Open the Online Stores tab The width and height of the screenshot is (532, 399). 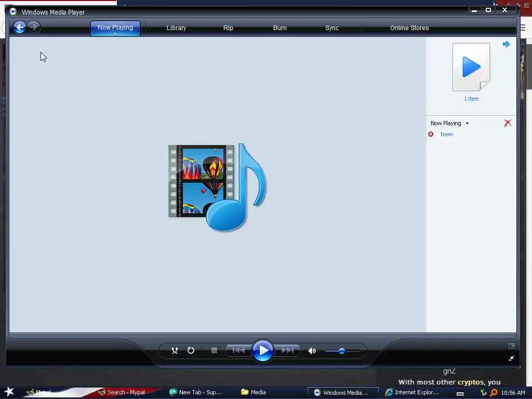[409, 28]
